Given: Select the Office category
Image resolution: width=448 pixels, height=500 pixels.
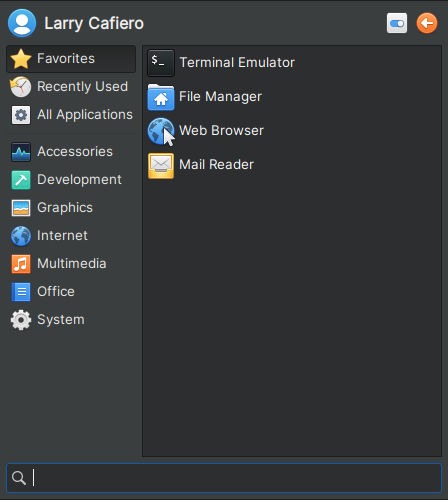Looking at the screenshot, I should [x=71, y=292].
